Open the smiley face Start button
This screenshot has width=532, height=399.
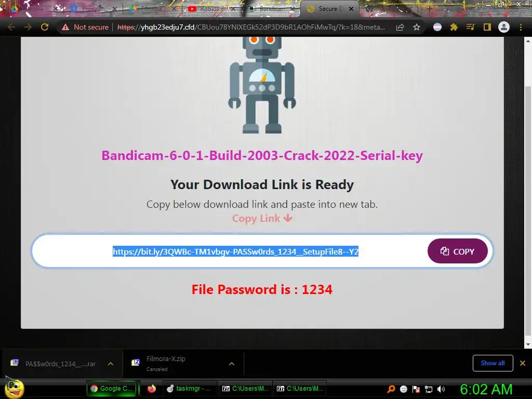[14, 389]
